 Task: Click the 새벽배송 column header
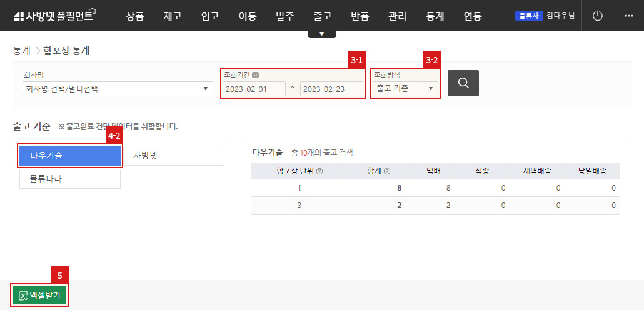[x=537, y=171]
